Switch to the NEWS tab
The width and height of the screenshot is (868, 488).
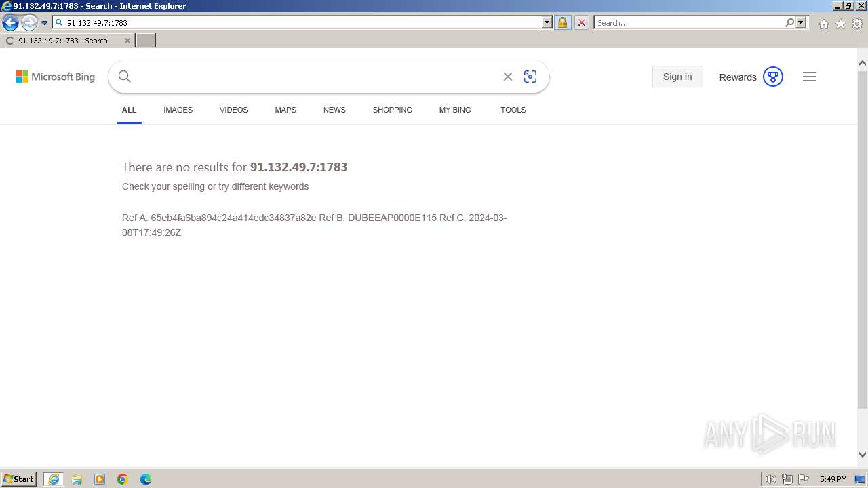point(334,110)
